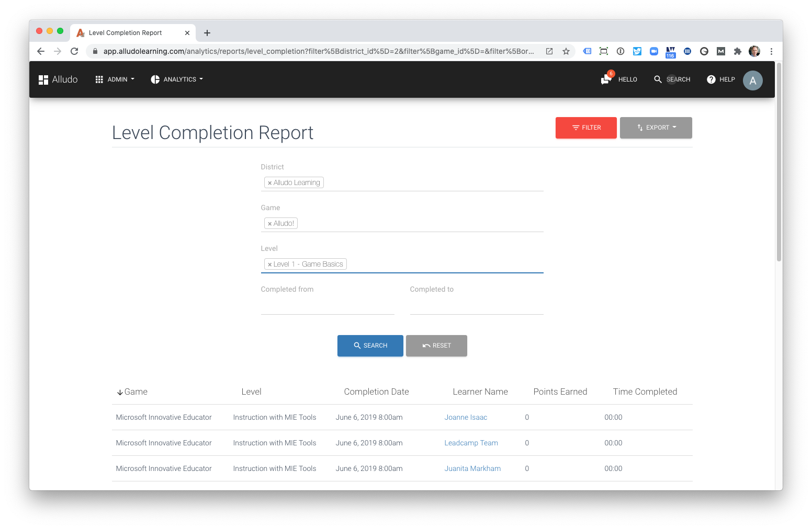The width and height of the screenshot is (812, 529).
Task: Click 'Instruction with MIE Tools' in Juanita Markham row
Action: (275, 468)
